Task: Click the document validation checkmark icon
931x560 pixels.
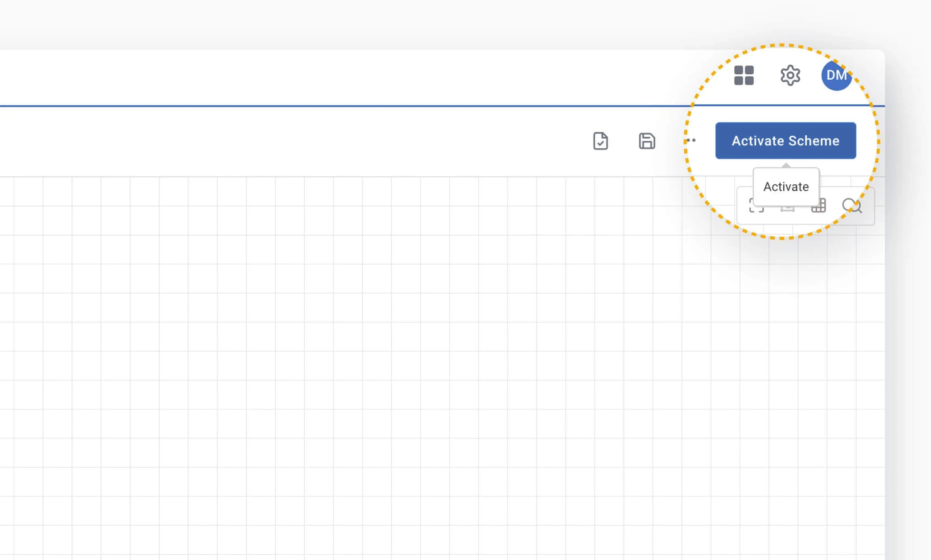Action: click(x=600, y=141)
